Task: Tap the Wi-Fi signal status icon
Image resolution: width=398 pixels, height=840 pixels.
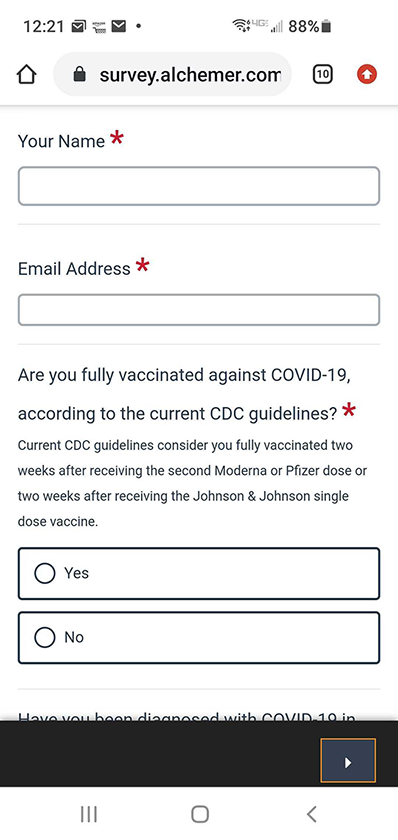Action: tap(242, 26)
